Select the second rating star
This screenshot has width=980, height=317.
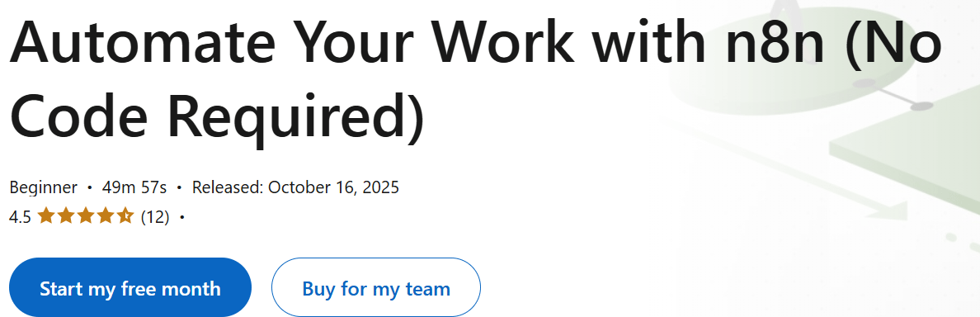click(65, 216)
